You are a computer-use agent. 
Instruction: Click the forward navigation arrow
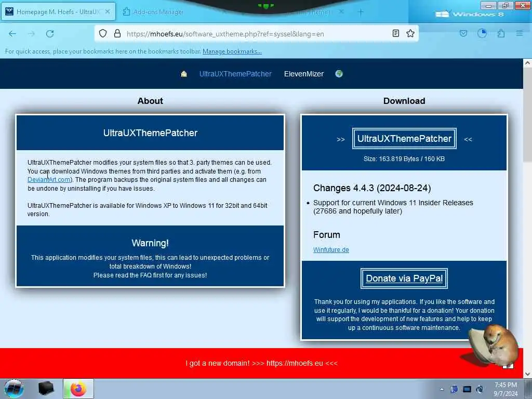tap(31, 34)
